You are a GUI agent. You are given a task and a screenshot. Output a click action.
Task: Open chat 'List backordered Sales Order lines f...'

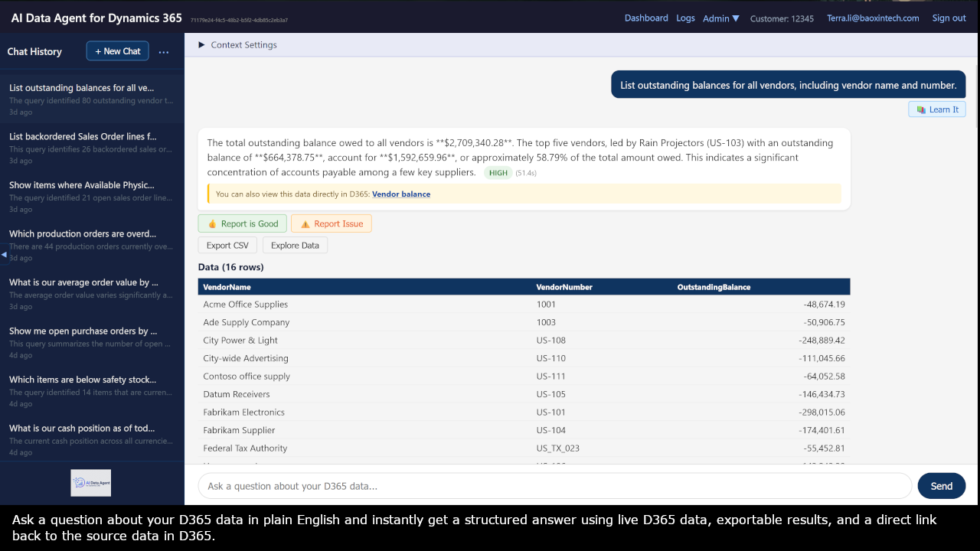pos(92,148)
